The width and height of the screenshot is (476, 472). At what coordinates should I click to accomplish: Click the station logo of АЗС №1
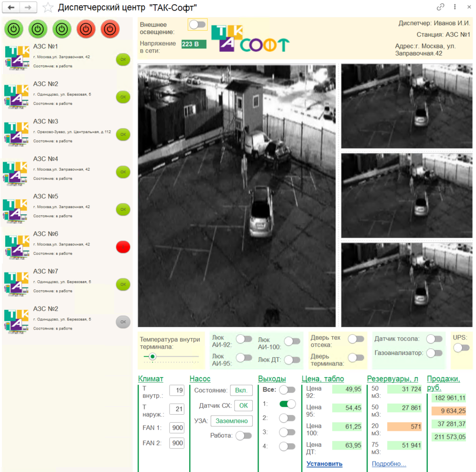17,58
